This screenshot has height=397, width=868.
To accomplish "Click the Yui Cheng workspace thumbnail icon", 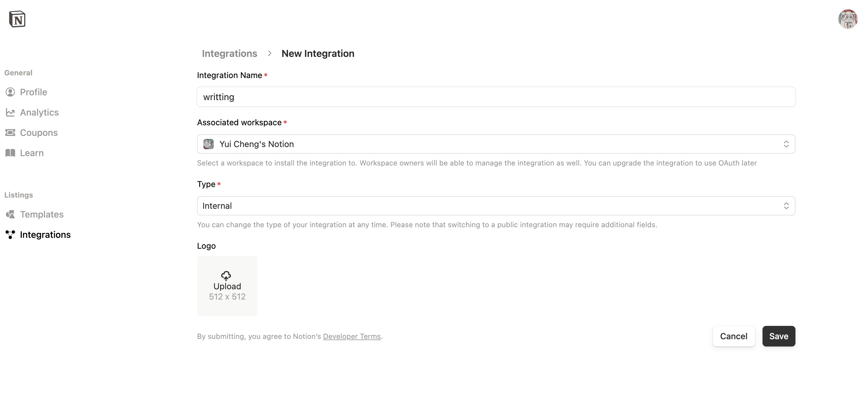I will point(209,144).
